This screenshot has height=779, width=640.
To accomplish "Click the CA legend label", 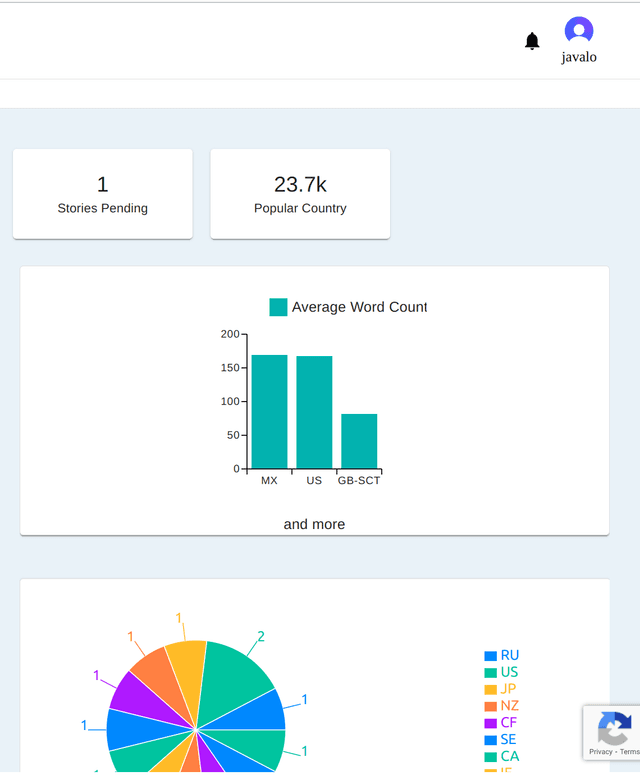I will click(510, 757).
